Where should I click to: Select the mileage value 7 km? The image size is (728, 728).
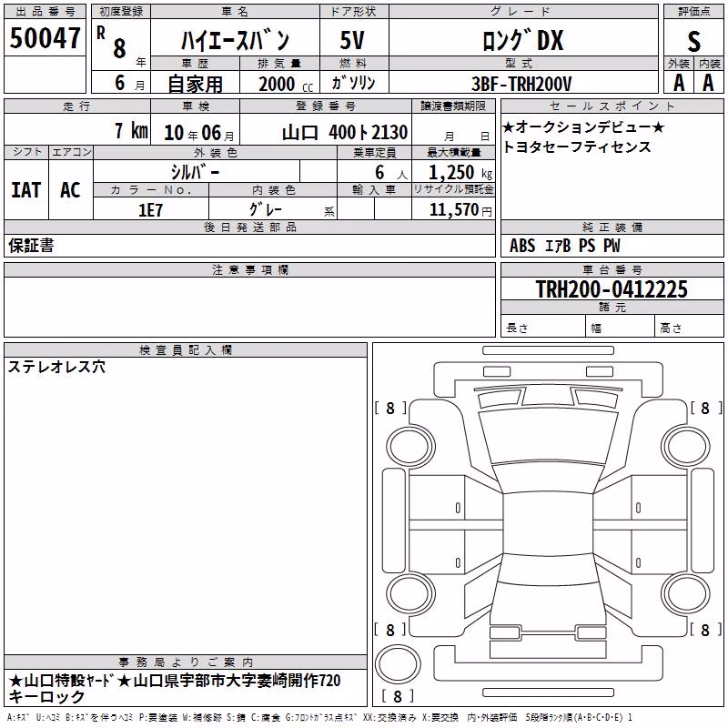[x=131, y=130]
